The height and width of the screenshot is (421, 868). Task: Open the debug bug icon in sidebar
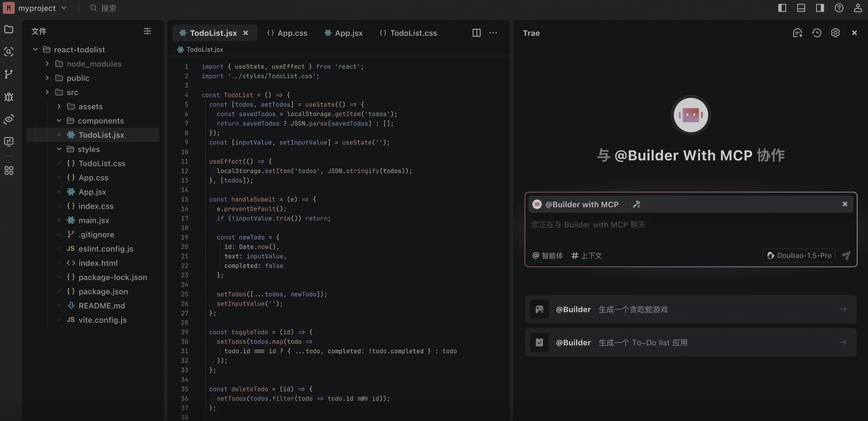point(9,97)
